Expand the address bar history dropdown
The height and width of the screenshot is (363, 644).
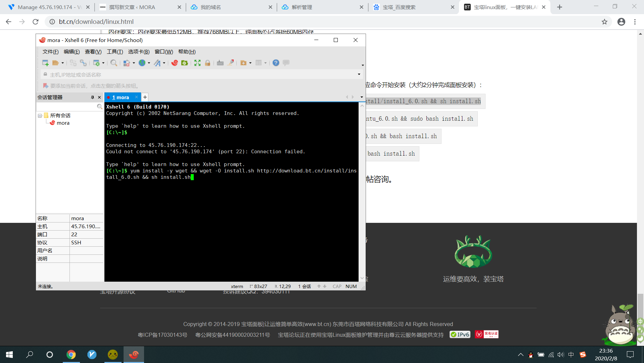pyautogui.click(x=359, y=74)
